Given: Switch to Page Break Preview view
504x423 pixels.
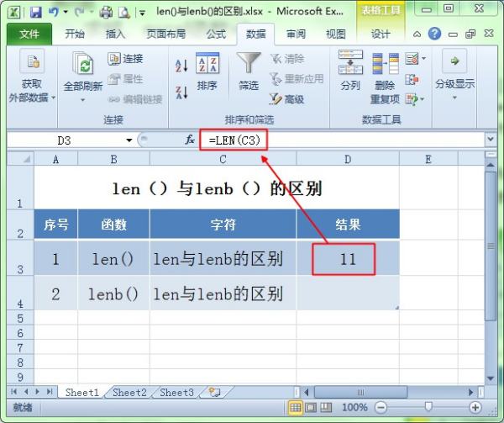Looking at the screenshot, I should pos(326,408).
